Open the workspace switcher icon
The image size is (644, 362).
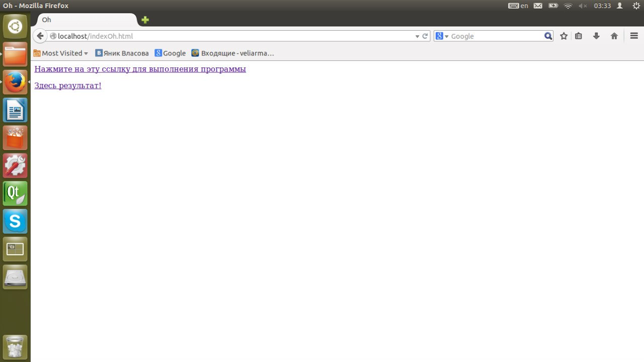(15, 249)
